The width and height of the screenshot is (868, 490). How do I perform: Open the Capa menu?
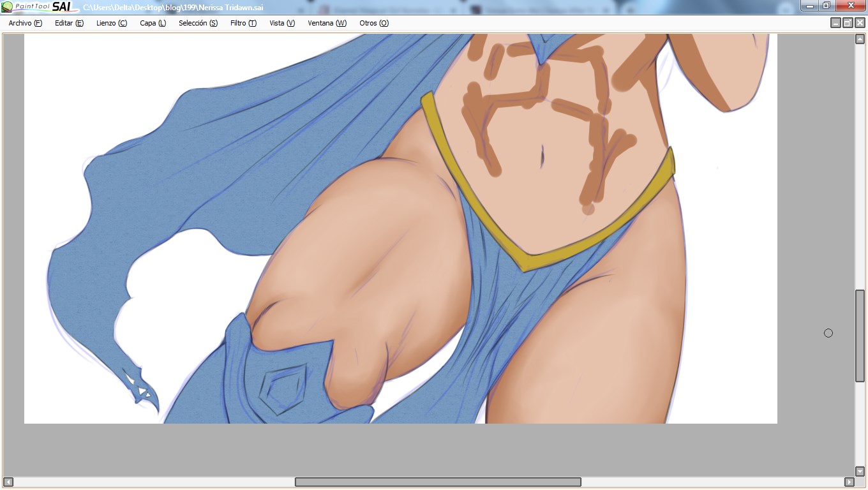click(x=153, y=23)
